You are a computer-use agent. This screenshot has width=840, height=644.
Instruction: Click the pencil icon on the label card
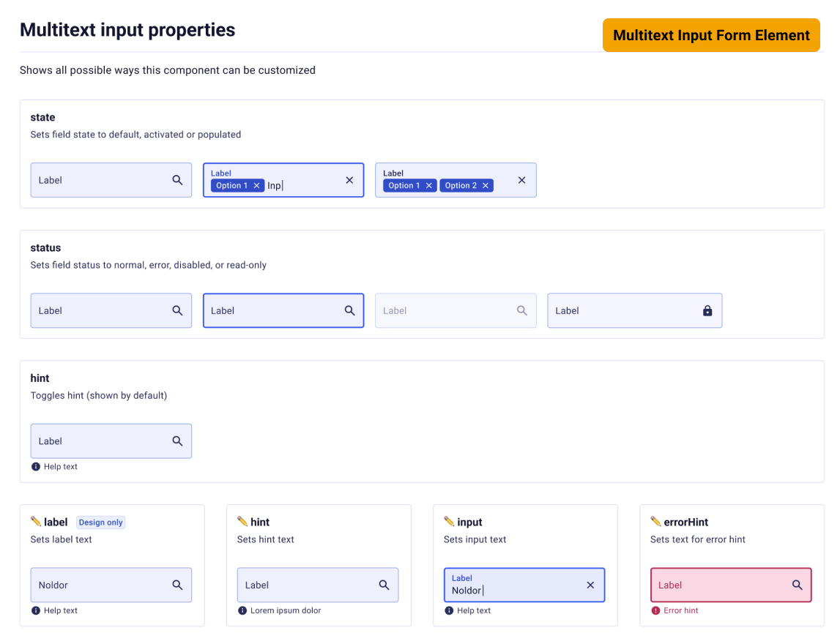click(x=35, y=522)
